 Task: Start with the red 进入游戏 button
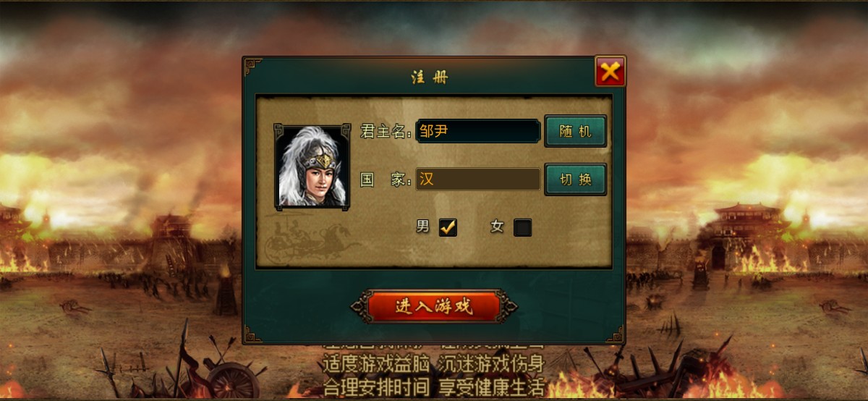[x=434, y=306]
